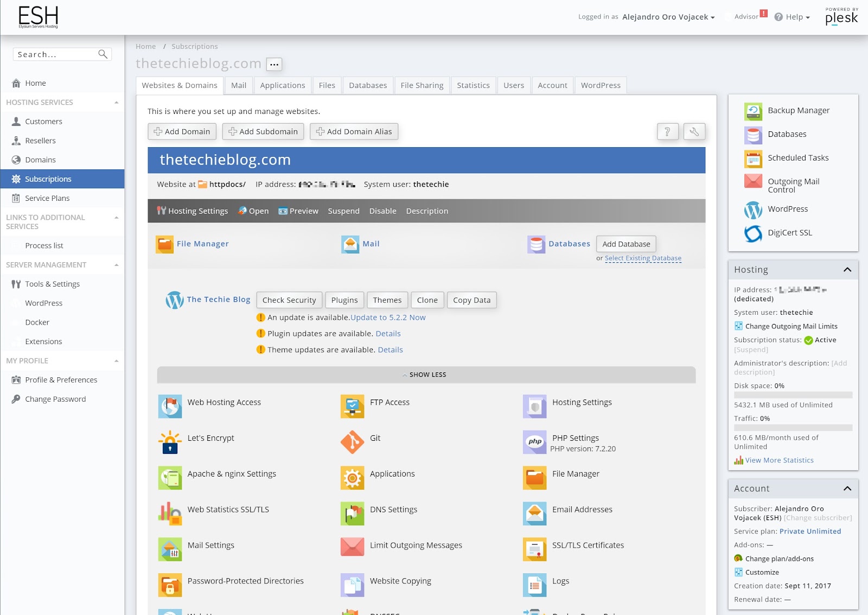Open DigiCert SSL icon
Screen dimensions: 868x615
(753, 233)
